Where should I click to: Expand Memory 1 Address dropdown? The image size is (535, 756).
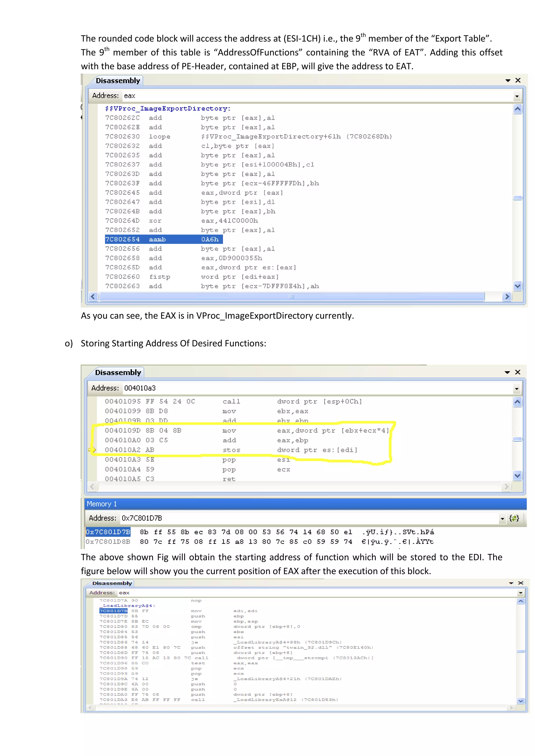(502, 519)
